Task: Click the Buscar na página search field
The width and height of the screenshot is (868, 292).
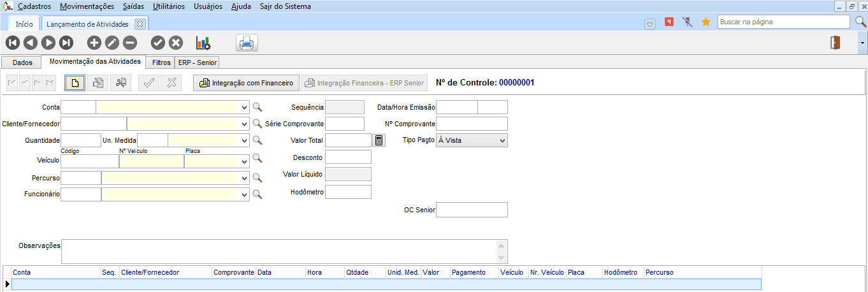Action: 783,22
